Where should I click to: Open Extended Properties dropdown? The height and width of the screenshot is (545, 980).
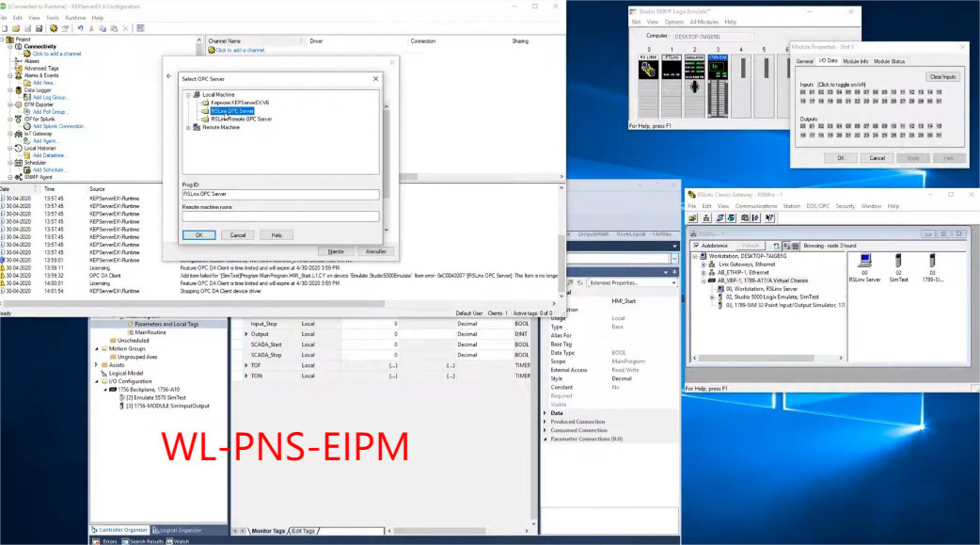click(673, 282)
